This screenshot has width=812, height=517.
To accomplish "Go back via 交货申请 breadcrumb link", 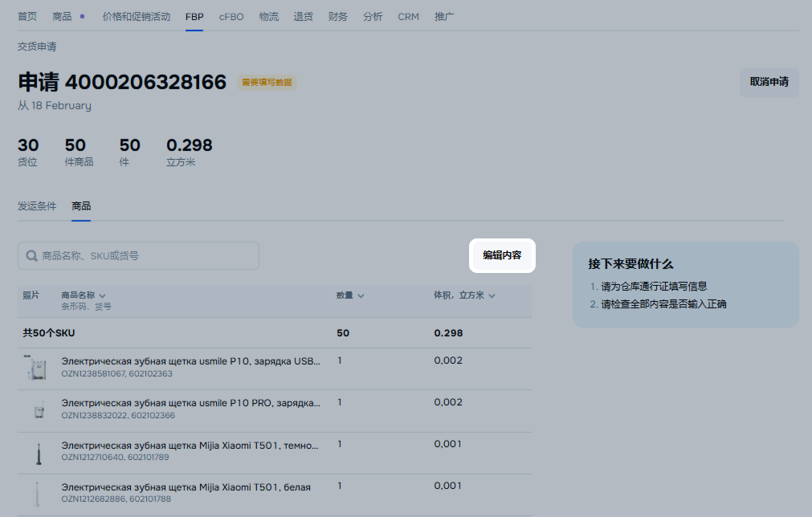I will pos(37,47).
